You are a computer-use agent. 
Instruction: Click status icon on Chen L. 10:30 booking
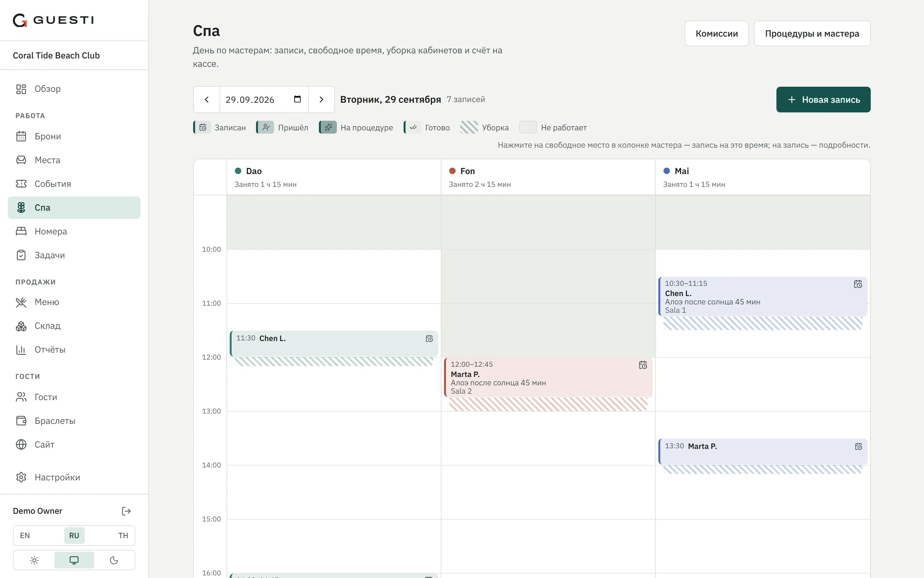pos(858,284)
